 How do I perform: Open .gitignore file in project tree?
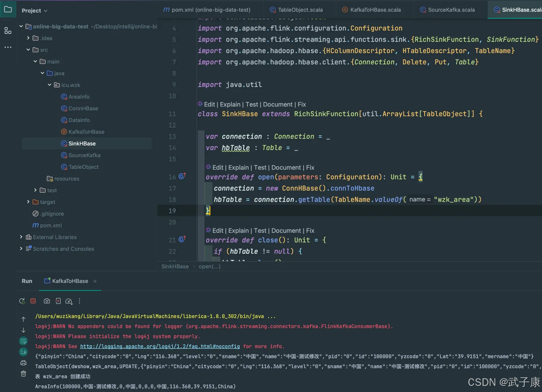tap(48, 214)
